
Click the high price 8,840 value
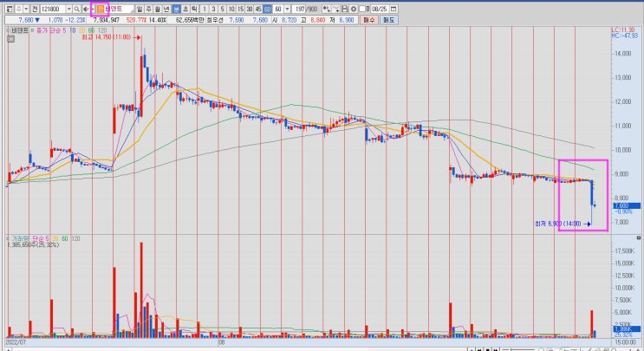(317, 20)
